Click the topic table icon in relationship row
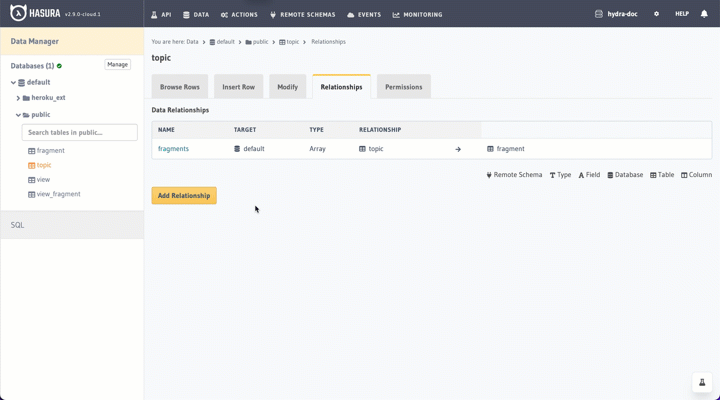 coord(362,149)
